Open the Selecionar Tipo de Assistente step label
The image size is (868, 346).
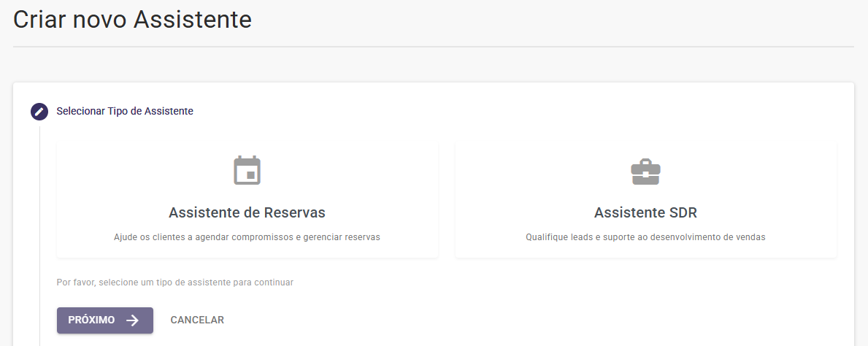click(125, 111)
